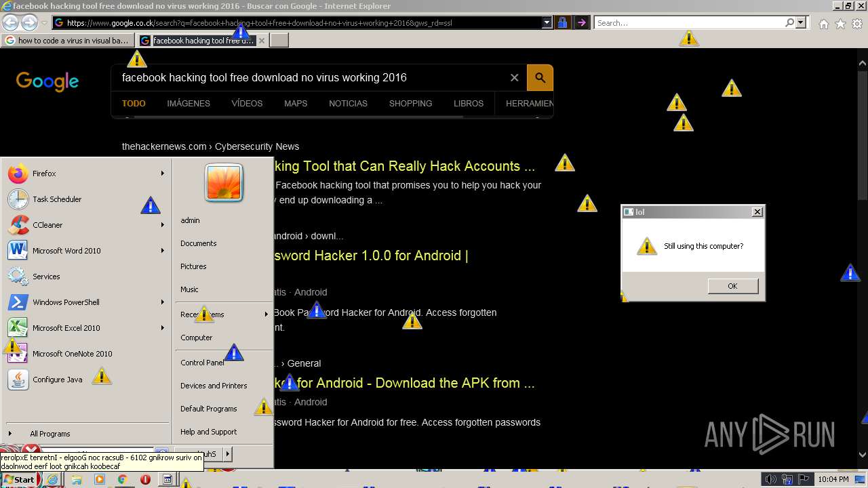Click the purple go arrow in address bar
868x488 pixels.
click(x=581, y=23)
